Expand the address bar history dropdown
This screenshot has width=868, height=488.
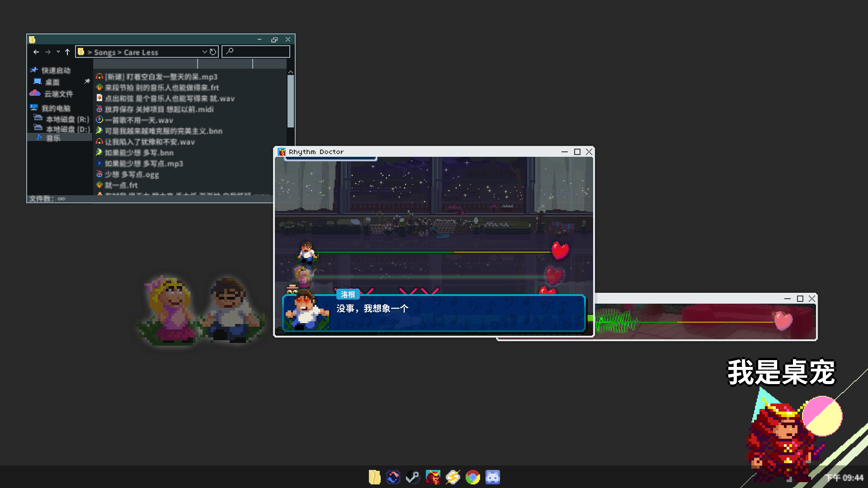[204, 52]
